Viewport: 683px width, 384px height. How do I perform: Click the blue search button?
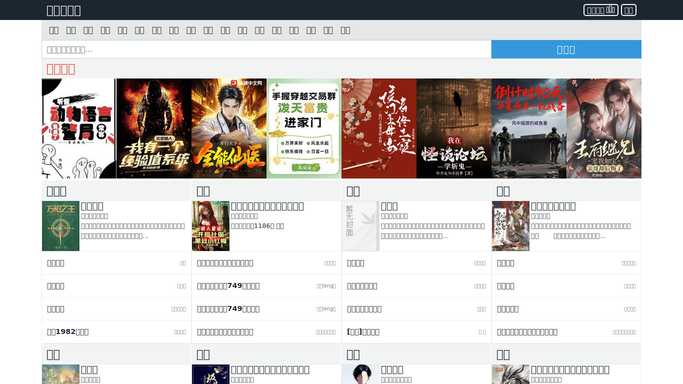click(566, 50)
